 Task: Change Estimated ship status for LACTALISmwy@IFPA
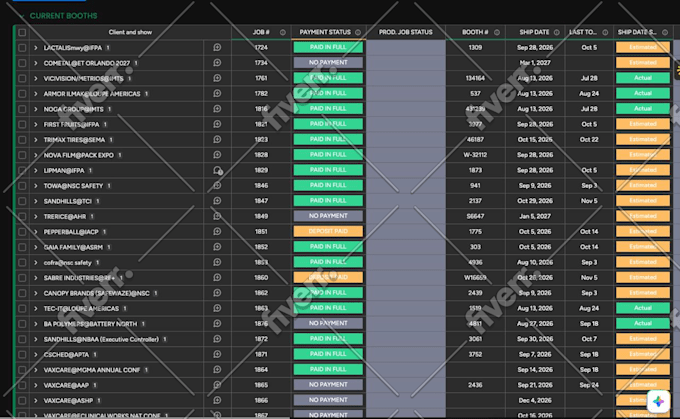(x=643, y=47)
